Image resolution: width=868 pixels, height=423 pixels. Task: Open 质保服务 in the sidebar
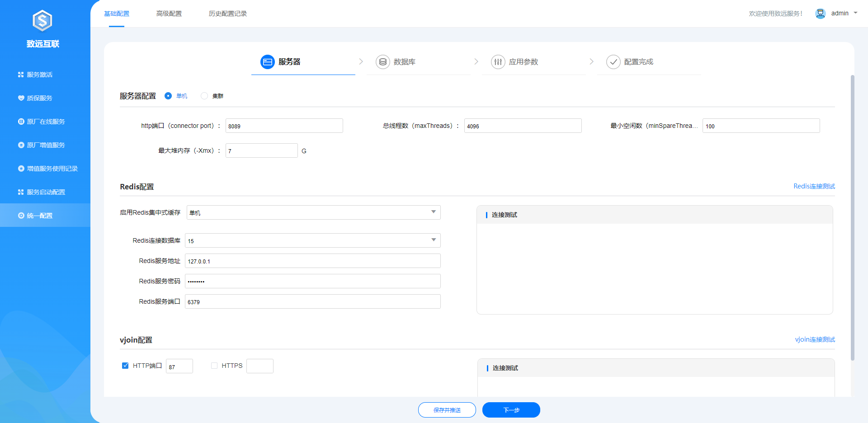coord(39,98)
